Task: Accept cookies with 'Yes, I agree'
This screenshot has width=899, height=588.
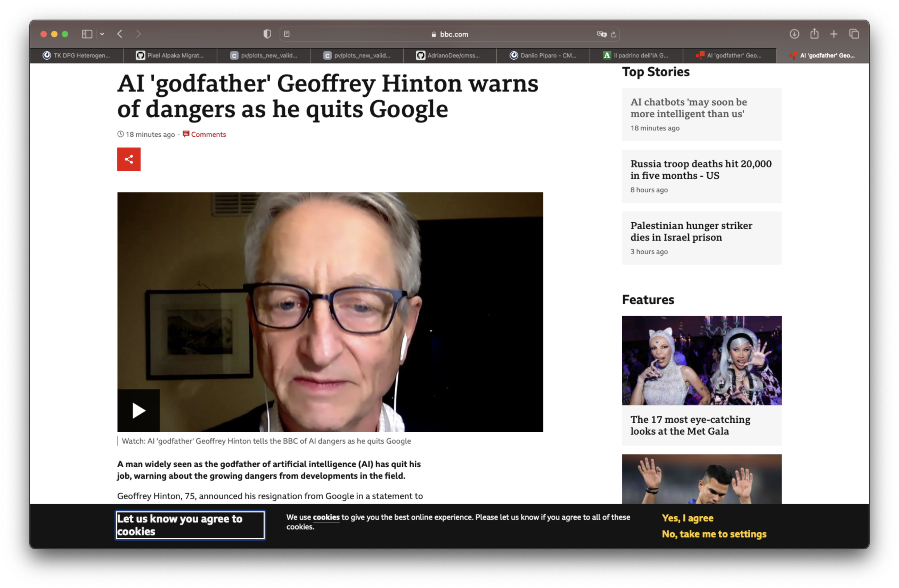Action: [688, 518]
